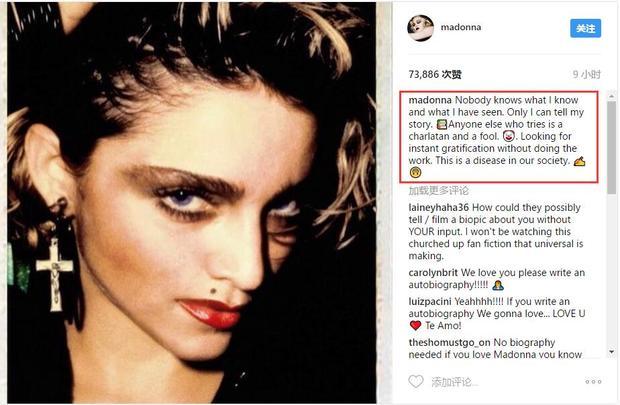Screen dimensions: 620x405
Task: Click the red heart emoji in luizpacini's comment
Action: 415,326
